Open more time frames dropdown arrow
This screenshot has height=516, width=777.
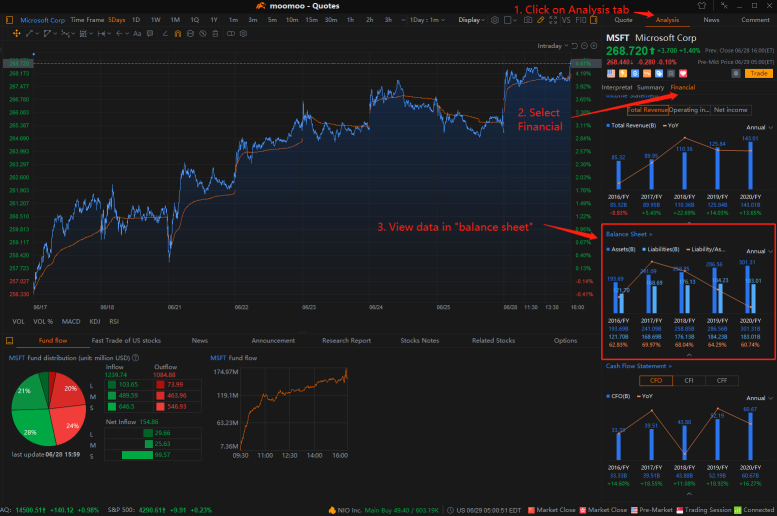(x=403, y=20)
